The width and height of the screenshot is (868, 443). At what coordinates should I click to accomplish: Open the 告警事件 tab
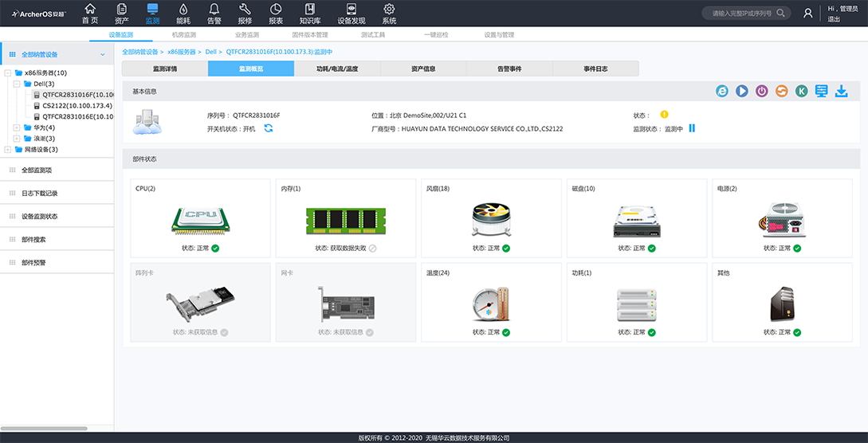pos(509,69)
